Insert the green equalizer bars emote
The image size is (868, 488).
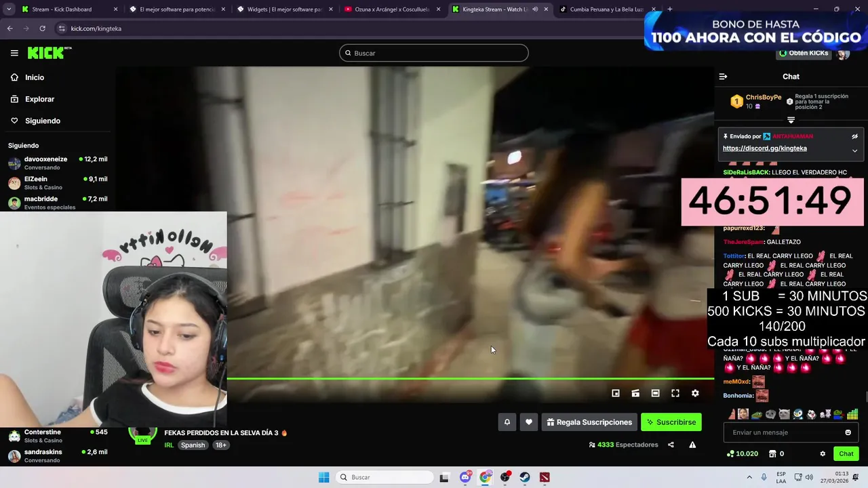click(x=852, y=414)
